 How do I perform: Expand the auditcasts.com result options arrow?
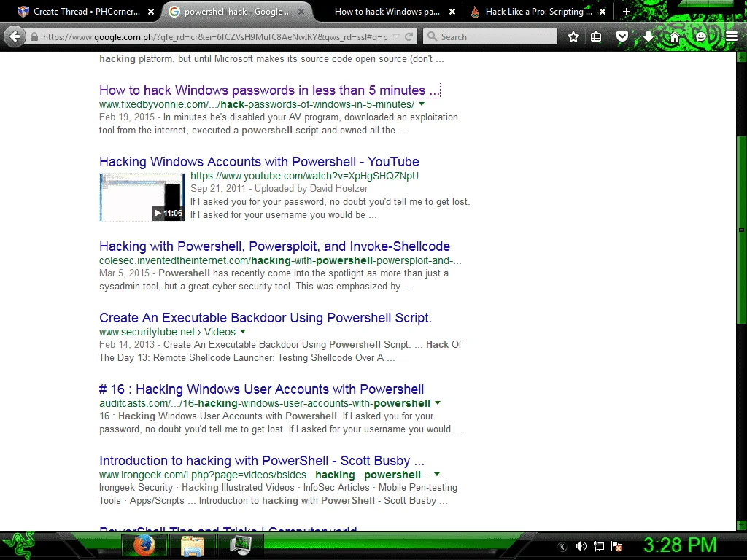pyautogui.click(x=438, y=402)
